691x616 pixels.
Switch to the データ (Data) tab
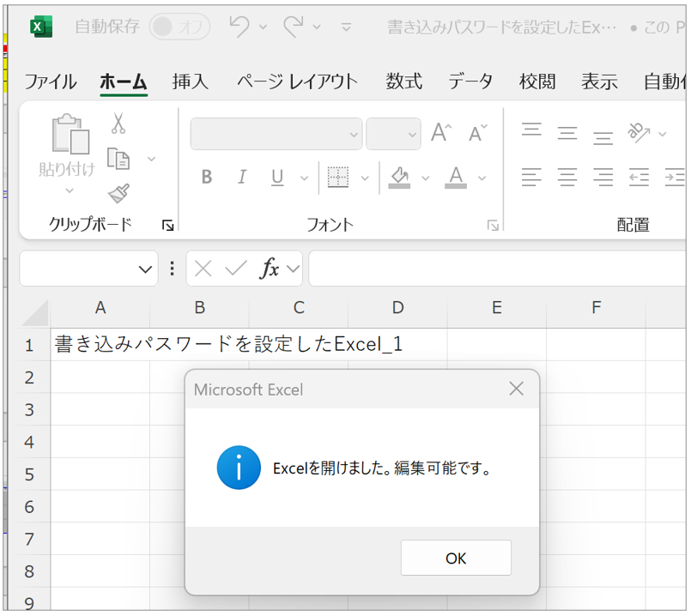[x=470, y=82]
